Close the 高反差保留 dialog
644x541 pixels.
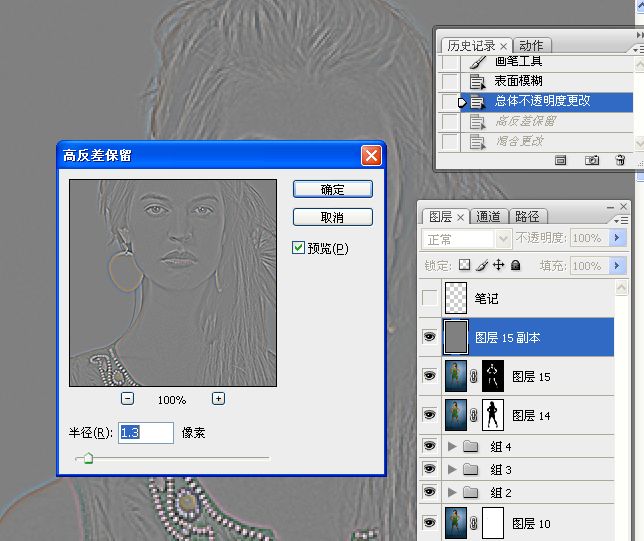[371, 156]
